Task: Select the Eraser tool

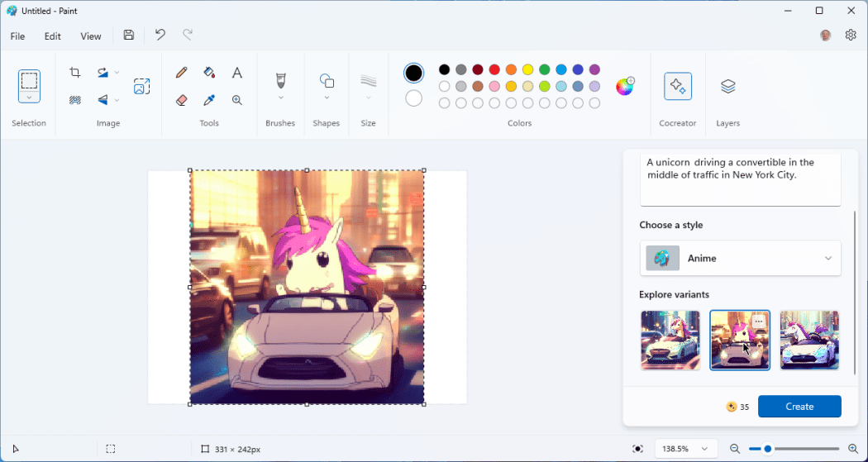Action: [x=182, y=100]
